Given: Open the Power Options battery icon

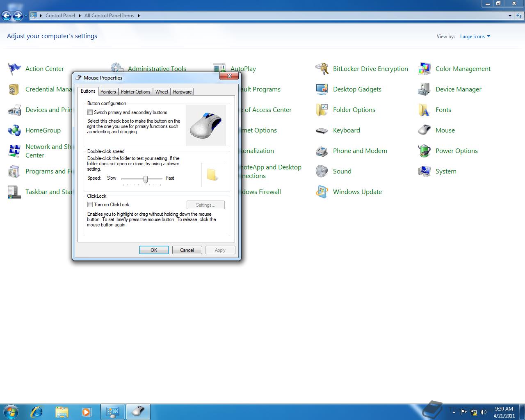Looking at the screenshot, I should click(x=425, y=151).
